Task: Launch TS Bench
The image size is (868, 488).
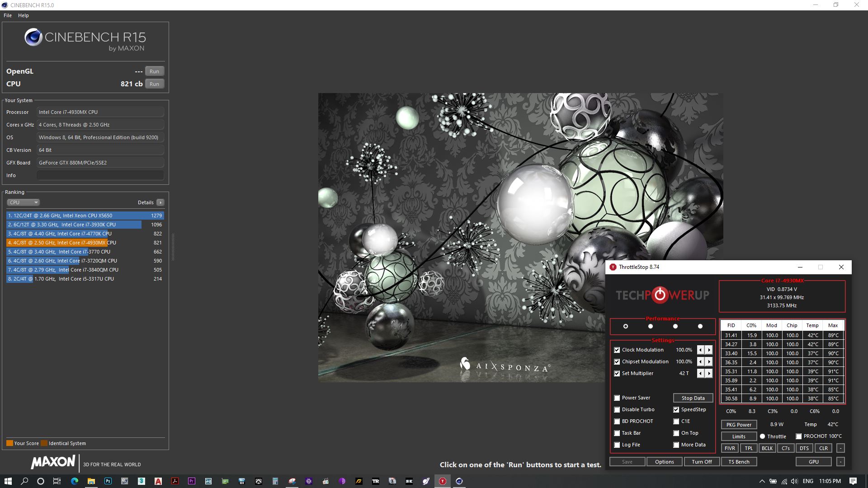Action: pos(739,462)
